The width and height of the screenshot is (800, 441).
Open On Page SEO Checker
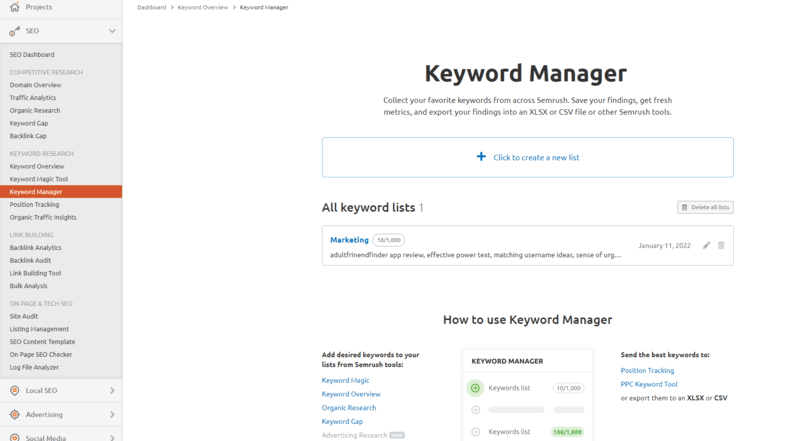coord(41,355)
